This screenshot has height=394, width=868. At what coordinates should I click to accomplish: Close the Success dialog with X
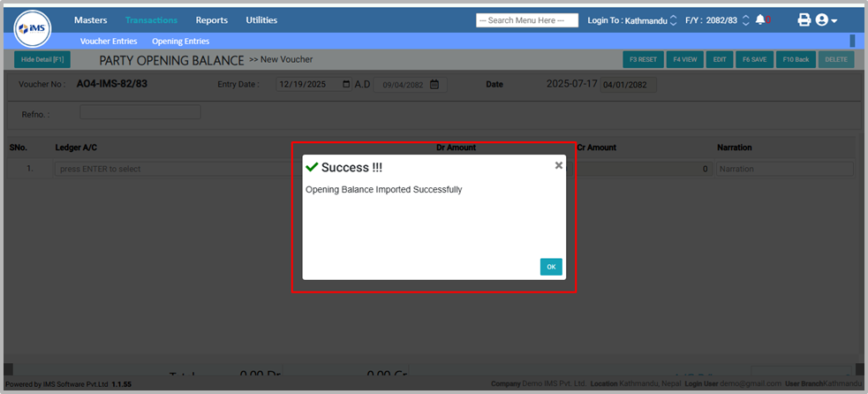click(x=558, y=165)
